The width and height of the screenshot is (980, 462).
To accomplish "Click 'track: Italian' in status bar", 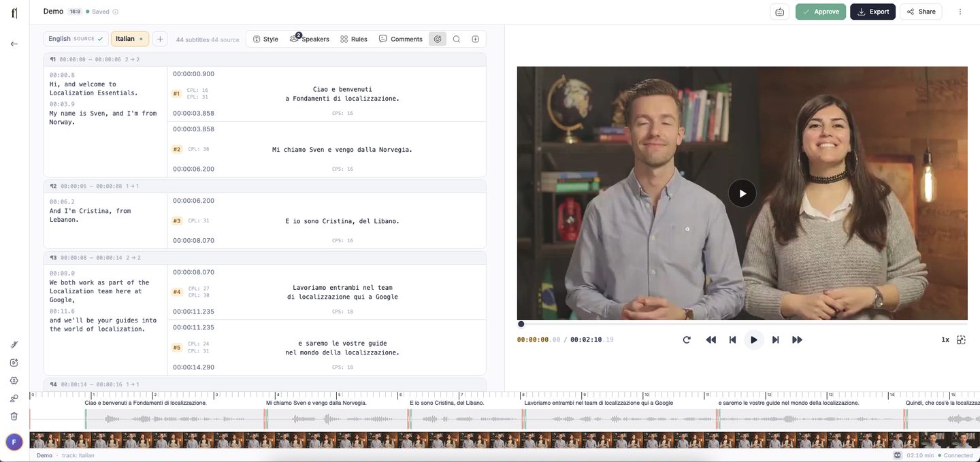I will 78,455.
